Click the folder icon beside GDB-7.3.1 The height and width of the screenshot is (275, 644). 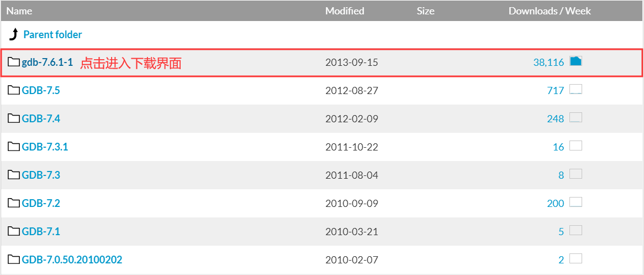(14, 147)
